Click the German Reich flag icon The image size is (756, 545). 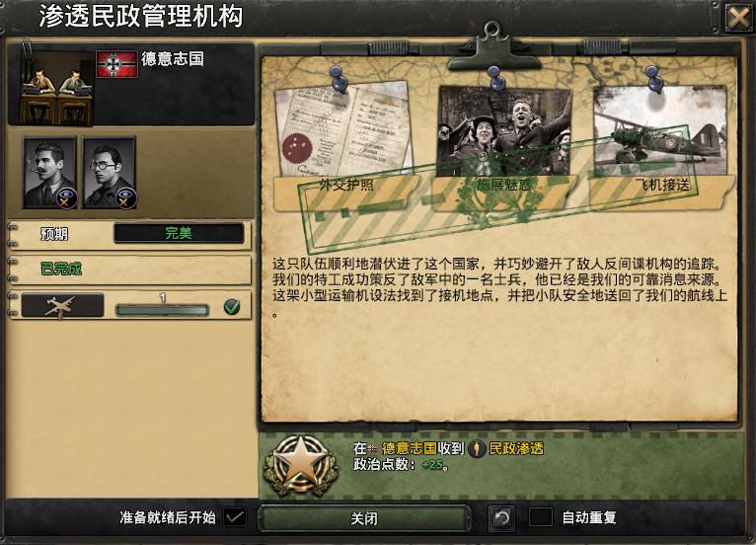[x=116, y=64]
